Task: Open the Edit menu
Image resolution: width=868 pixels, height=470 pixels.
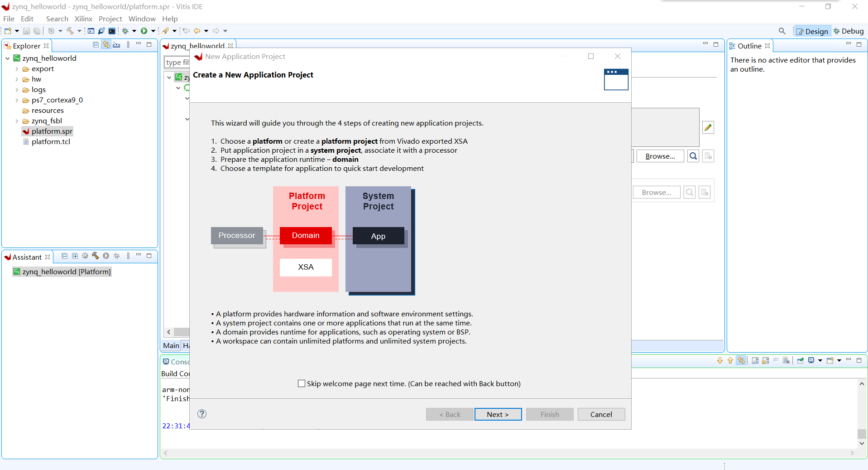Action: pyautogui.click(x=27, y=19)
